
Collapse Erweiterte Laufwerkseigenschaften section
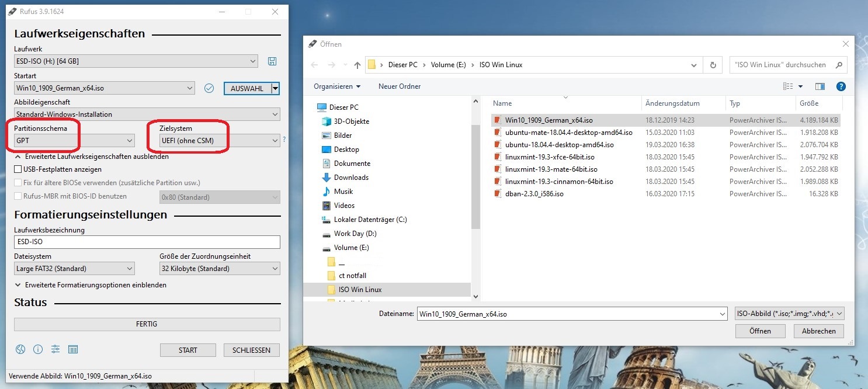click(x=92, y=157)
